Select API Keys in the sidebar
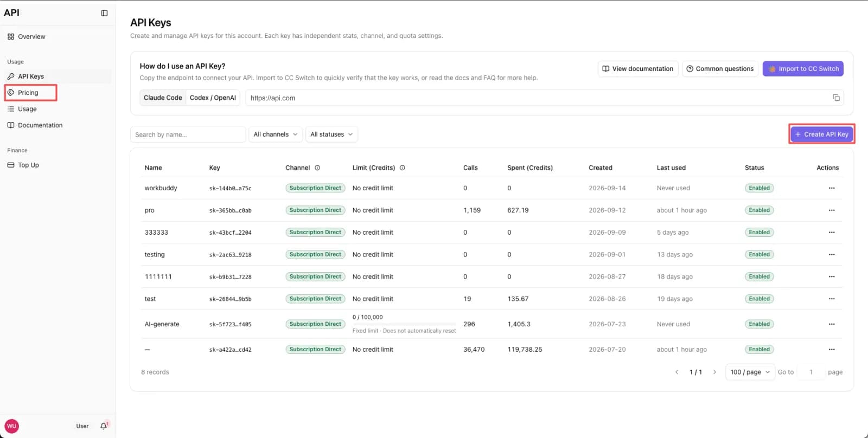868x438 pixels. pos(58,76)
